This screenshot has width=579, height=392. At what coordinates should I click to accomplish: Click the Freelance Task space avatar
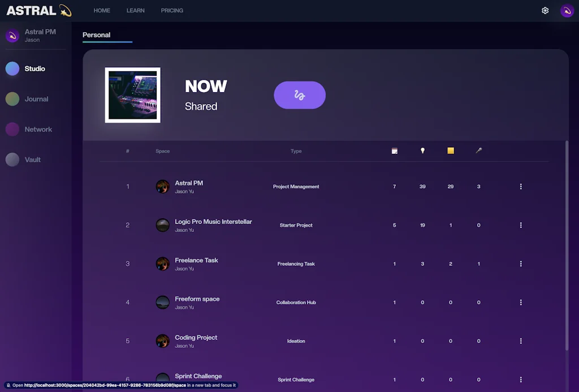click(162, 264)
